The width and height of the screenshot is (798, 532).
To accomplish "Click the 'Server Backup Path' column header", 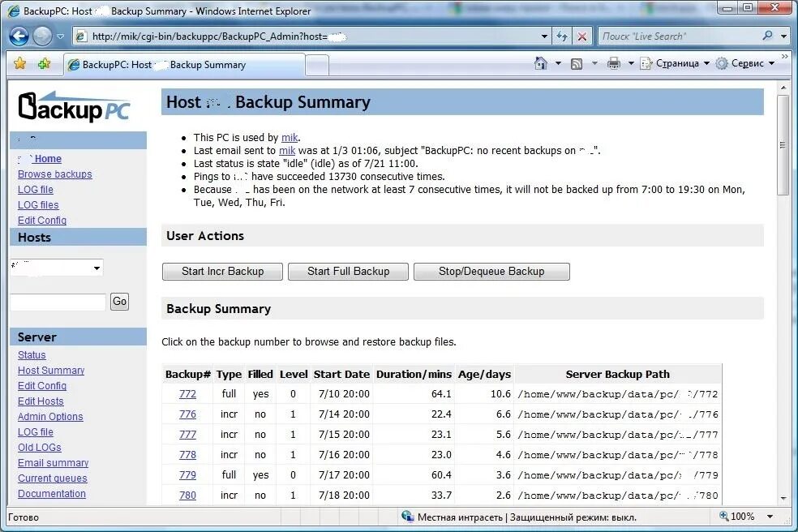I will [618, 374].
